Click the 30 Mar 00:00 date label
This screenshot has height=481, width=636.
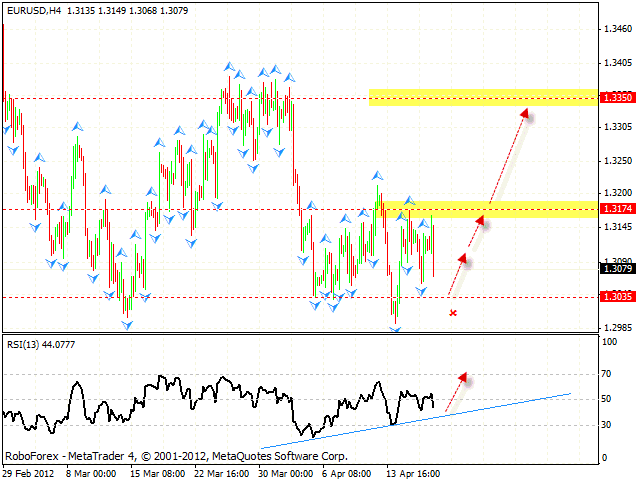point(286,474)
